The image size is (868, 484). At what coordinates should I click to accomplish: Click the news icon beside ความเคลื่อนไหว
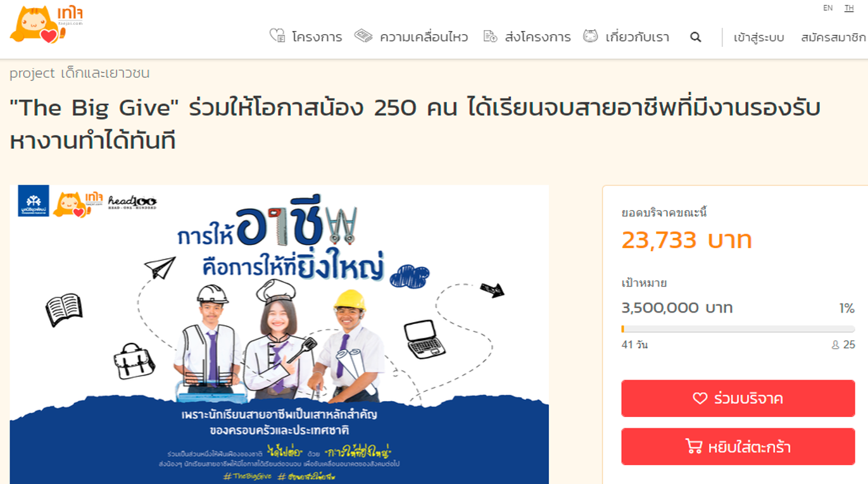(363, 36)
